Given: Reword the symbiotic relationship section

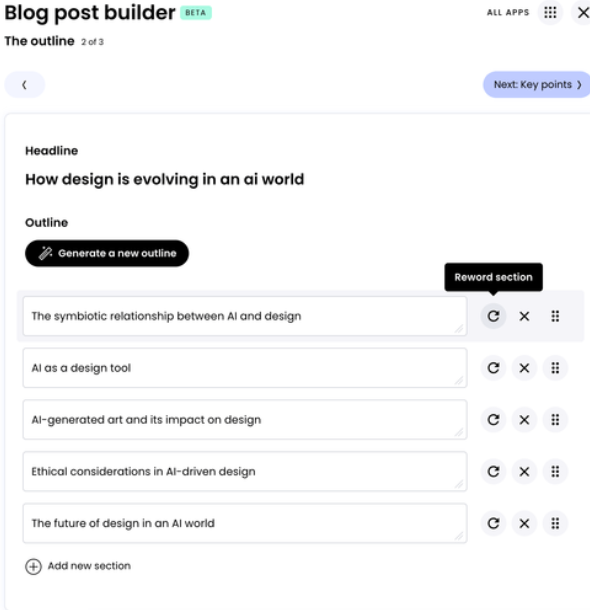Looking at the screenshot, I should pos(493,316).
